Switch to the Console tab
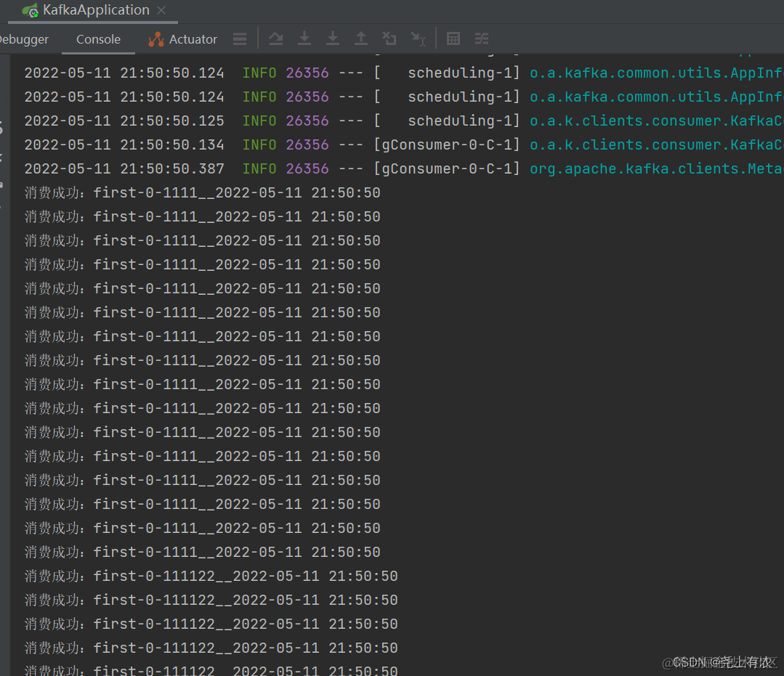The image size is (784, 676). [x=98, y=39]
